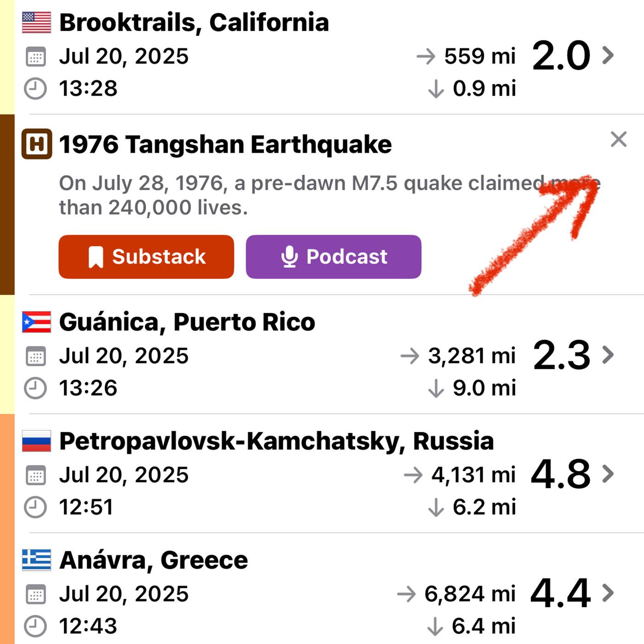The image size is (644, 644).
Task: Click clock icon next to 13:26
Action: pyautogui.click(x=35, y=388)
